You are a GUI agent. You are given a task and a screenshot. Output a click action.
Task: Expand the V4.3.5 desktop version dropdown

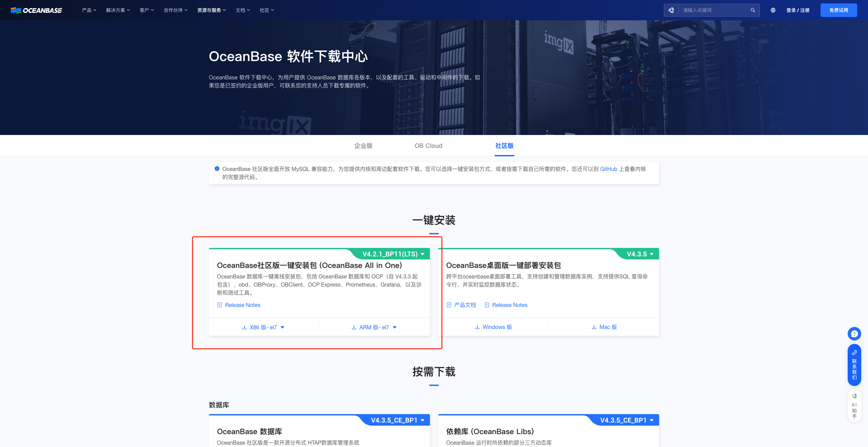pos(640,254)
